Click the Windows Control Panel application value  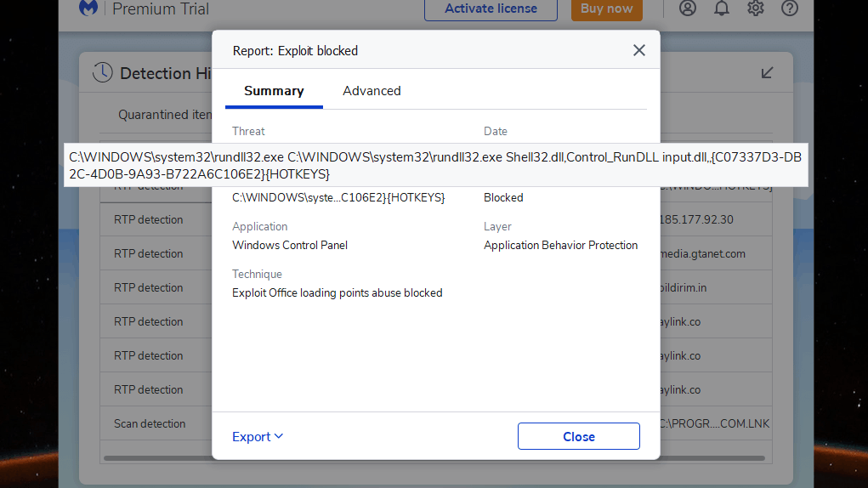(x=290, y=245)
